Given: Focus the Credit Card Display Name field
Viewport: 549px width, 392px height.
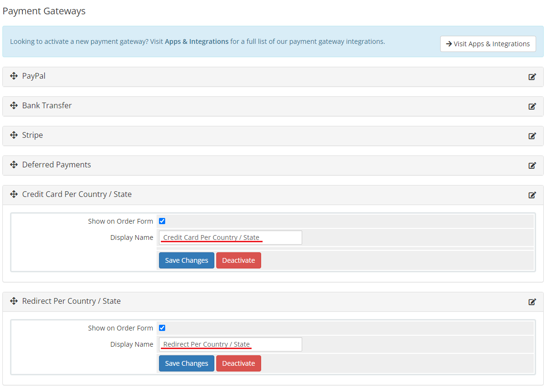Looking at the screenshot, I should click(x=231, y=237).
